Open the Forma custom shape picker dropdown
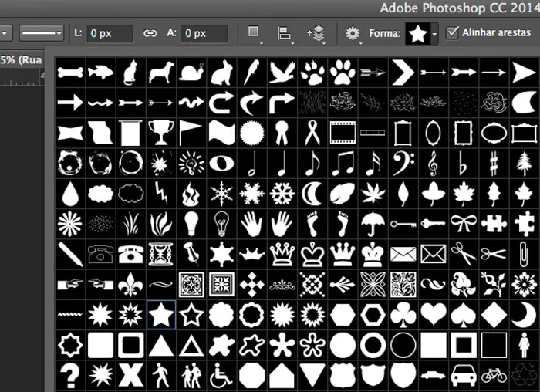This screenshot has height=392, width=540. [434, 34]
